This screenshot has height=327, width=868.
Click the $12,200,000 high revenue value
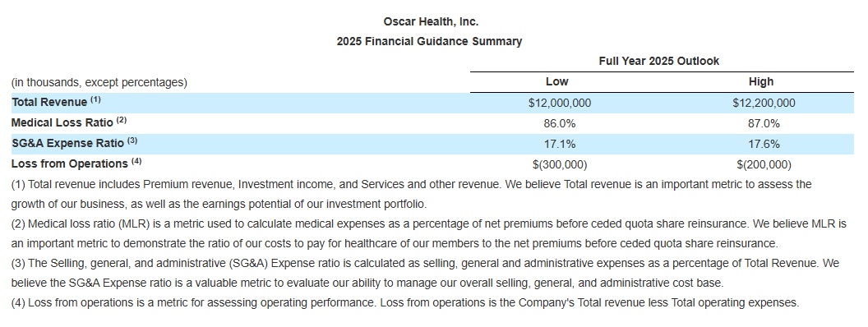[764, 103]
